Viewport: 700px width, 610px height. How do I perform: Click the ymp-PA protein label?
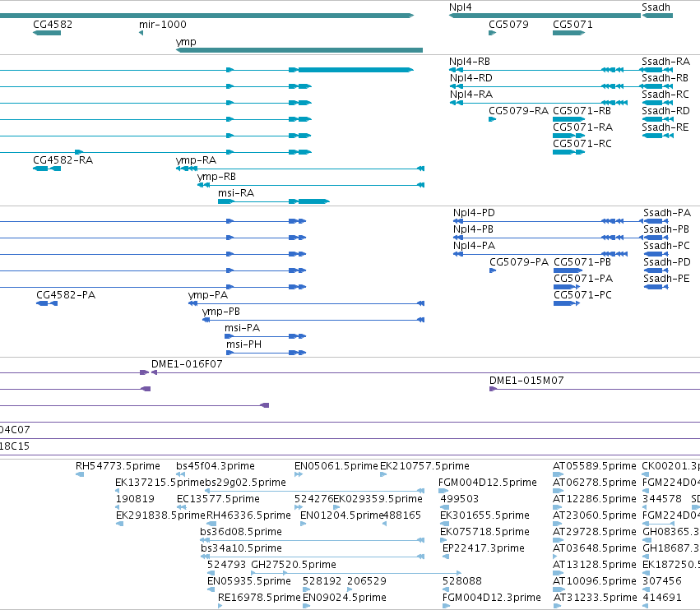(208, 295)
